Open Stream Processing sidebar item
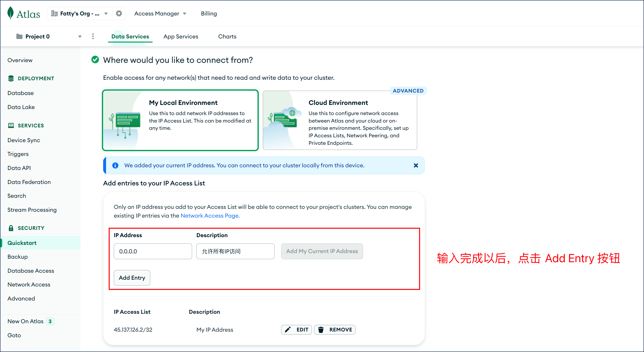The height and width of the screenshot is (352, 644). coord(32,210)
